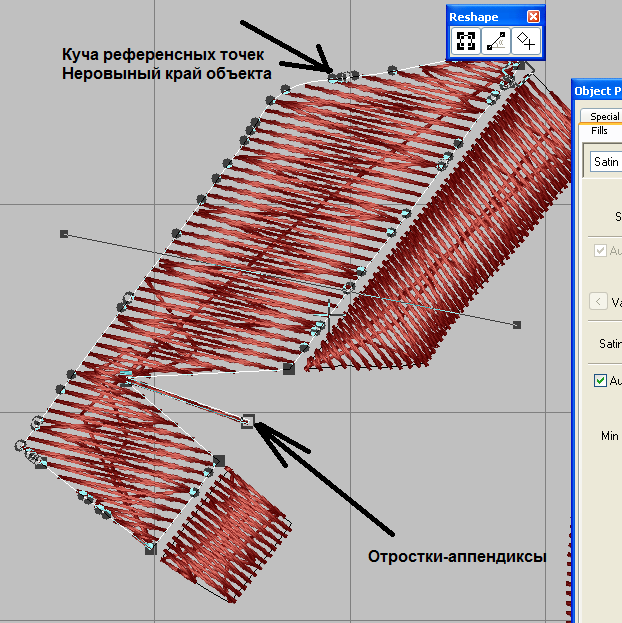The width and height of the screenshot is (622, 623).
Task: Click the right stitch angle handle
Action: click(x=517, y=325)
